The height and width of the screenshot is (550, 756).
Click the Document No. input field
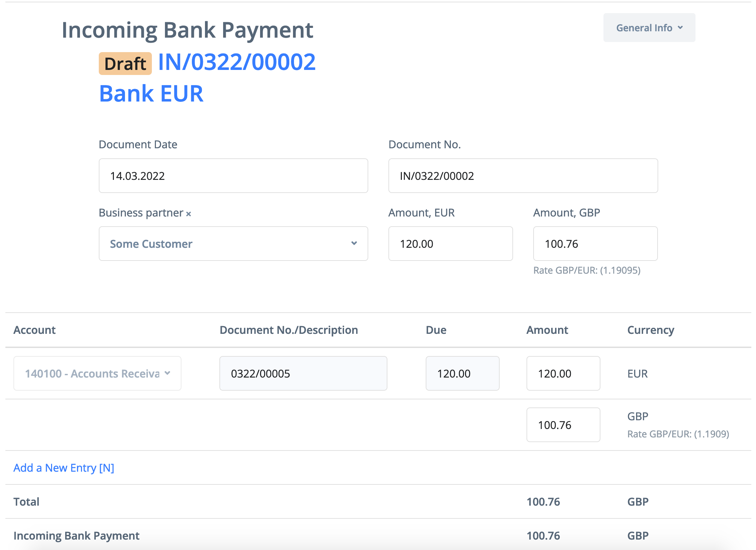523,176
